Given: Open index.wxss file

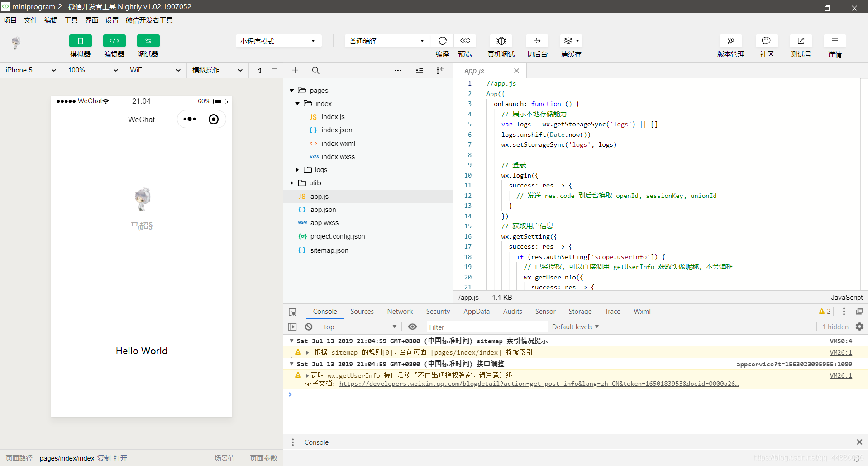Looking at the screenshot, I should 338,157.
